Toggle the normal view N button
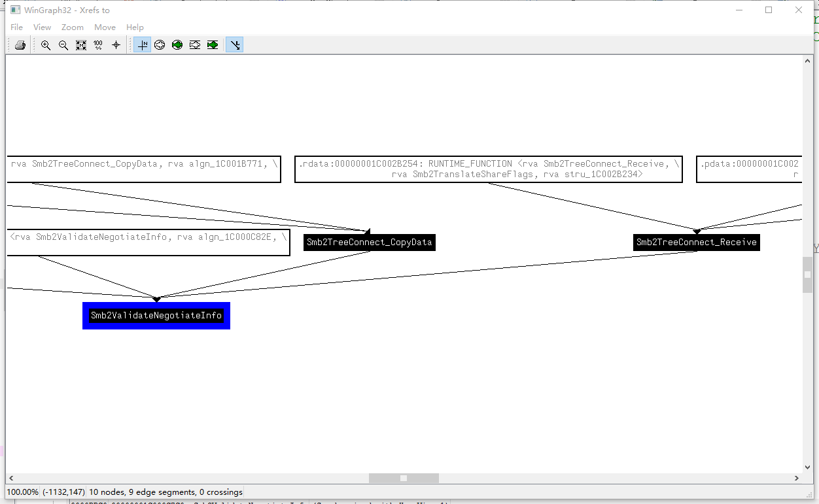Screen dimensions: 819x504 (x=142, y=45)
